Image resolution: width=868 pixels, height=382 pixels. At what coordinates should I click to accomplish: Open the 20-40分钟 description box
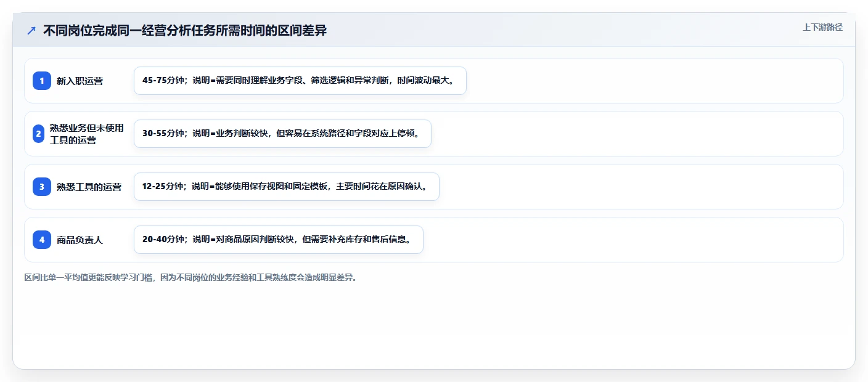[279, 240]
